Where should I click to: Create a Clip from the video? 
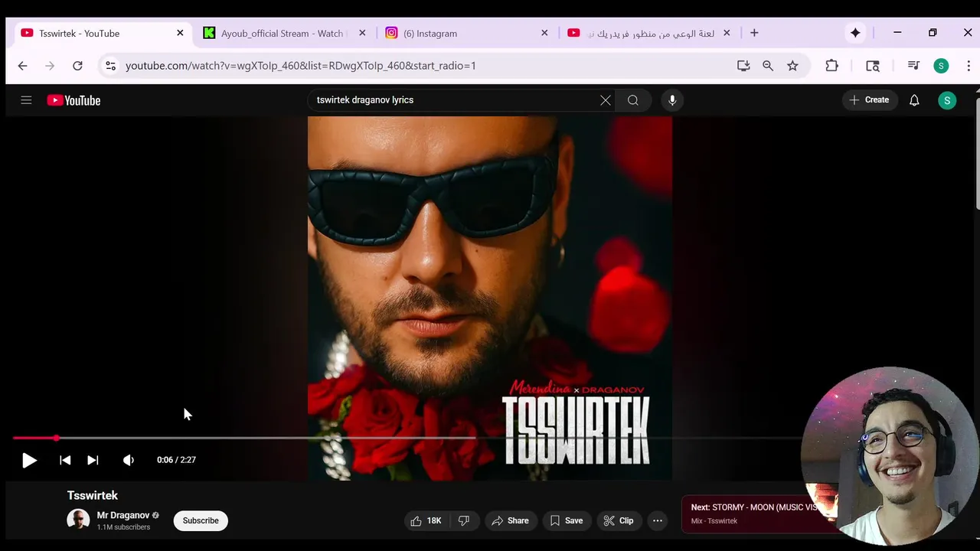[618, 520]
